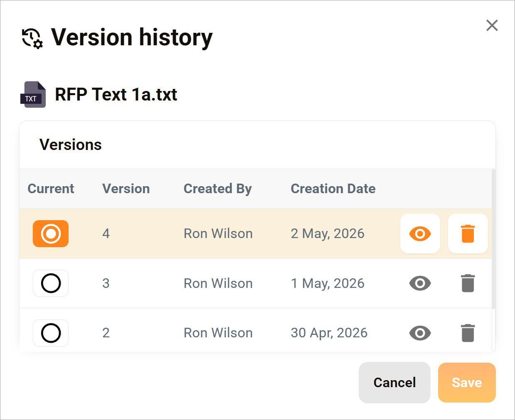Click Ron Wilson in the version 2 row
The image size is (515, 420).
tap(218, 333)
